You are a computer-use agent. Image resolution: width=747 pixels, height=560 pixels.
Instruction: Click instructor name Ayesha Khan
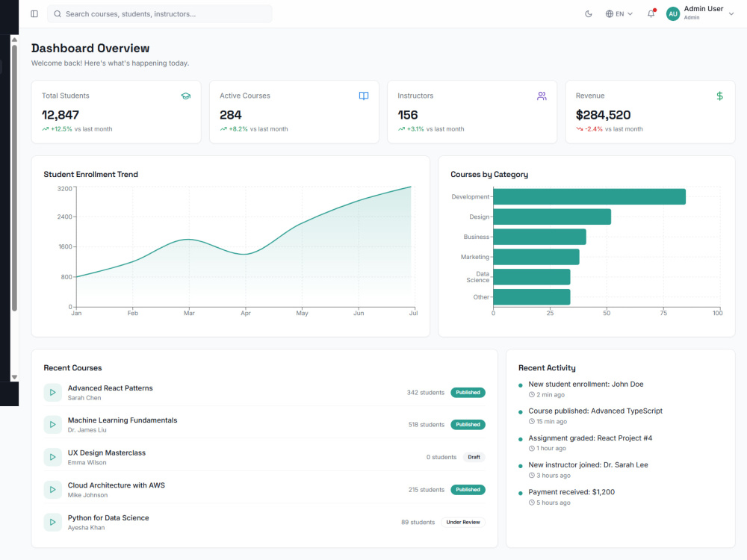point(86,528)
